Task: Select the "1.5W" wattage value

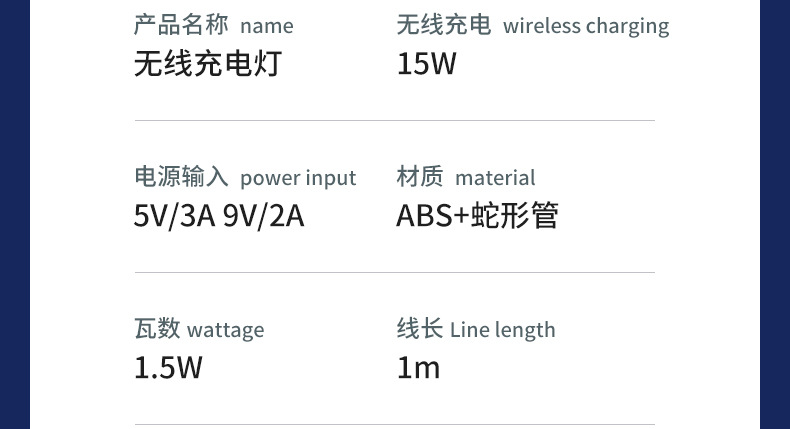Action: [168, 367]
